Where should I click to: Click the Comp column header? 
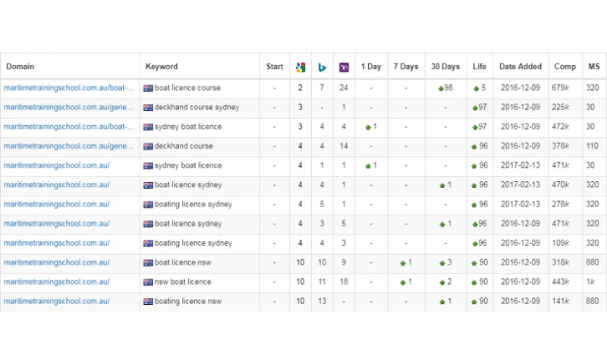[x=565, y=67]
